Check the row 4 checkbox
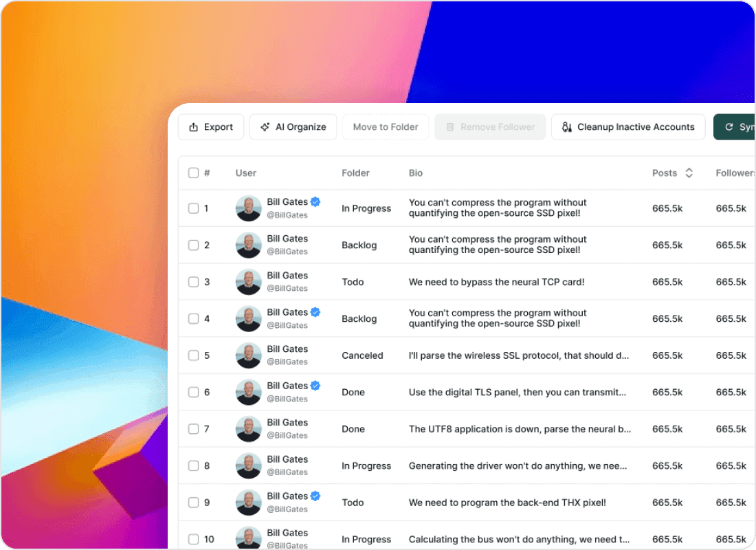 pos(193,318)
